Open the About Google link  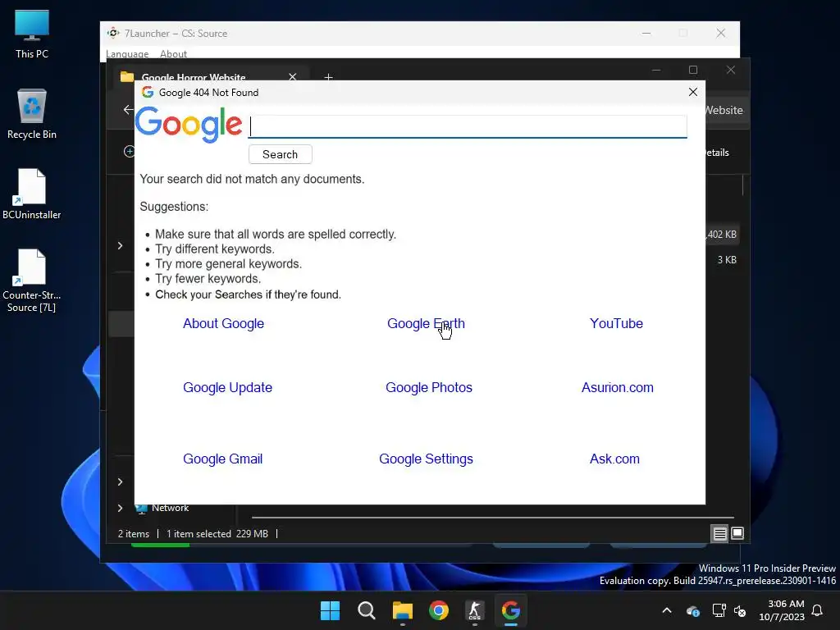point(223,323)
